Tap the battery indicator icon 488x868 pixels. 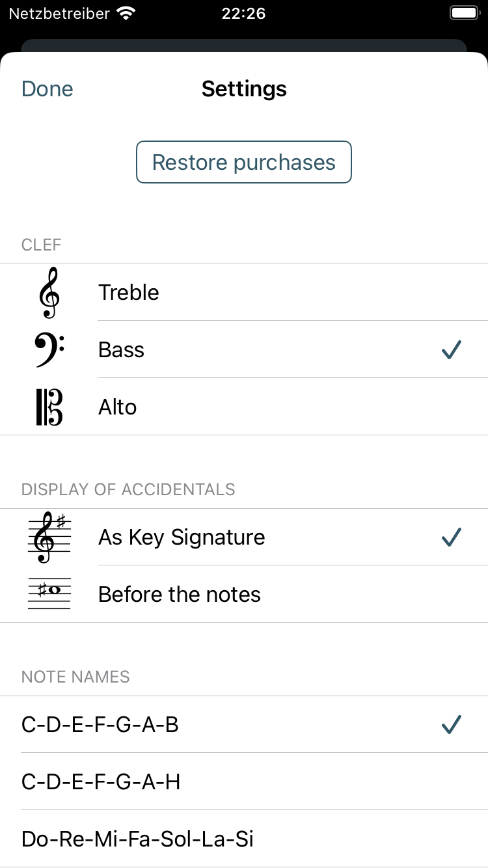click(x=465, y=13)
